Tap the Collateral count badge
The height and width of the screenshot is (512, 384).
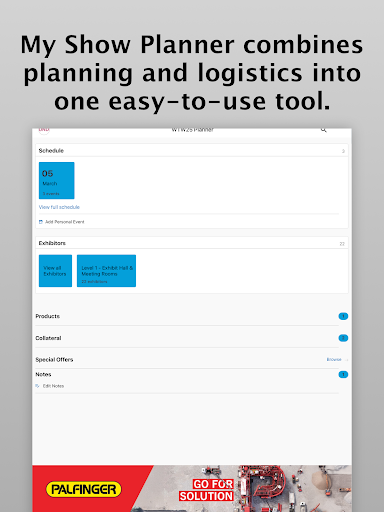(343, 338)
